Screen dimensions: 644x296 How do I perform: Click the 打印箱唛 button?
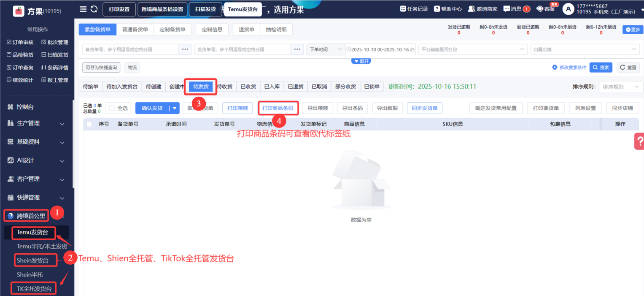237,108
